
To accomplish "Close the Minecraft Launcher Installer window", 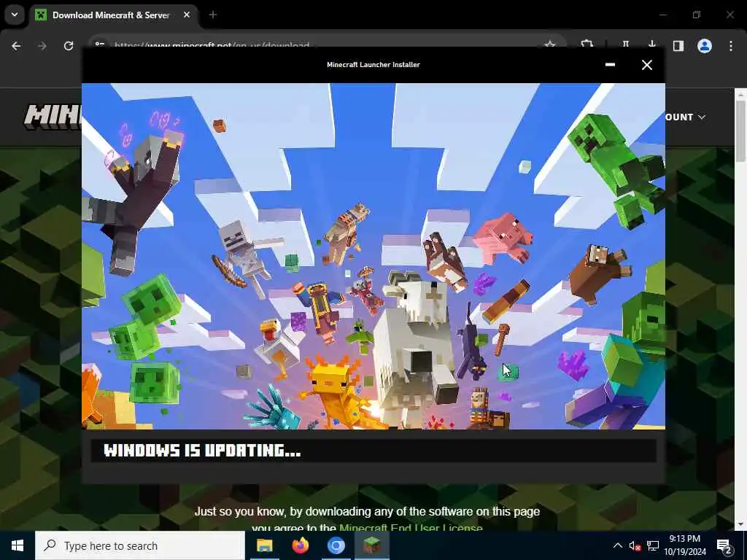I will pyautogui.click(x=646, y=65).
